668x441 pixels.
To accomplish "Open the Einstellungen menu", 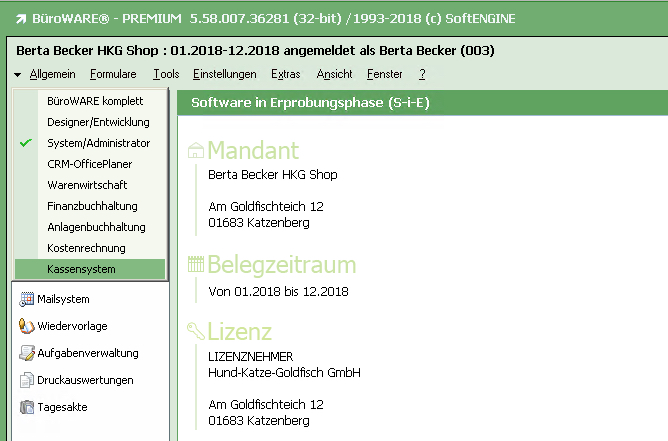I will [224, 74].
